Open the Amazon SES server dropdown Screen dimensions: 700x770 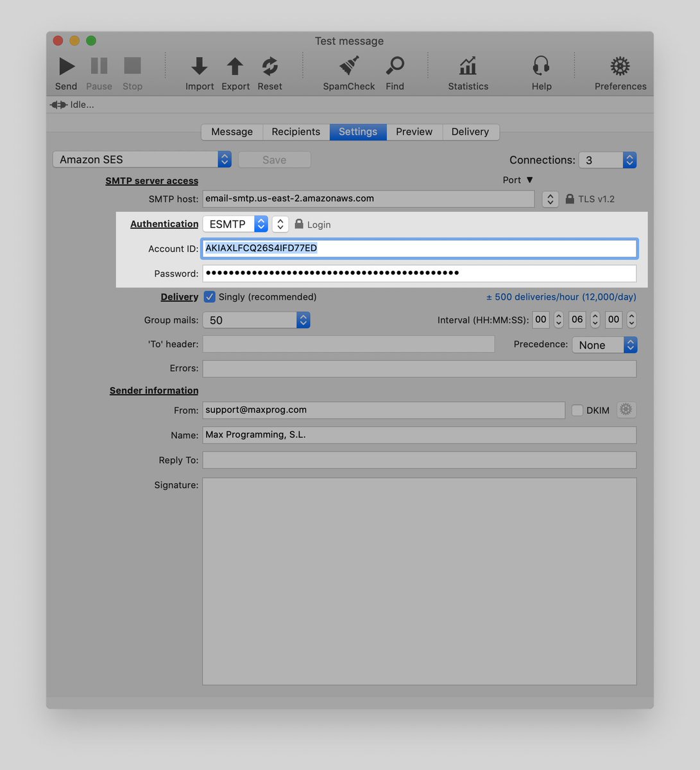(x=223, y=158)
